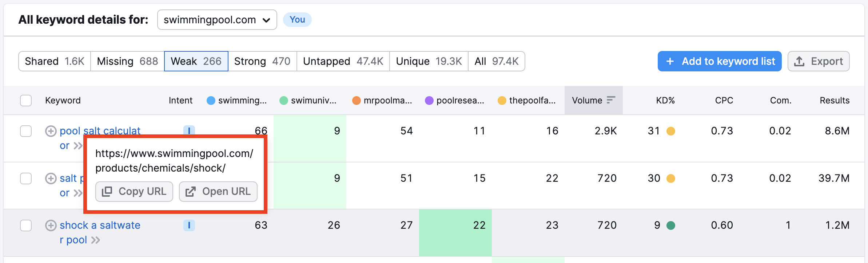This screenshot has width=868, height=263.
Task: Click plus icon beside shock a saltwater pool
Action: (51, 225)
